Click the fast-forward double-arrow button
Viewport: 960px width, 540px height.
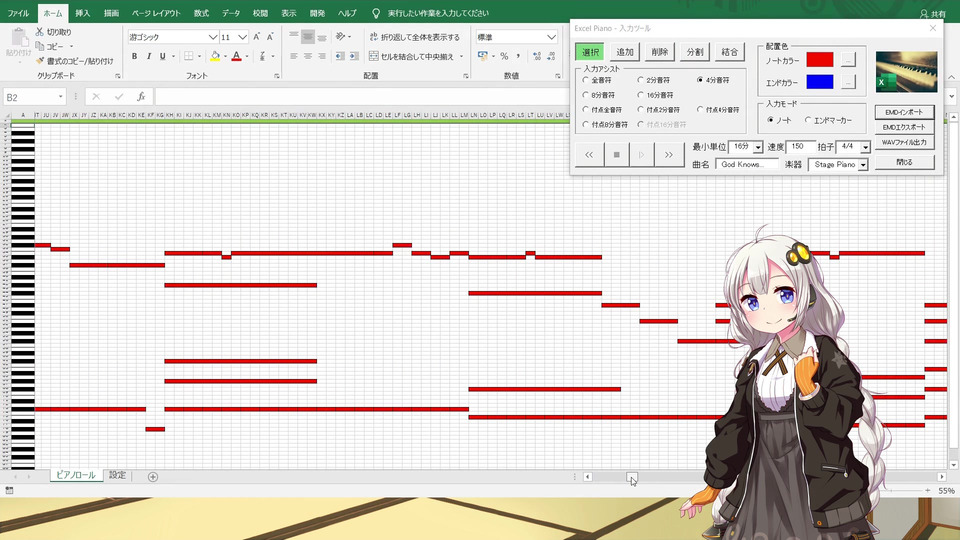(x=669, y=155)
